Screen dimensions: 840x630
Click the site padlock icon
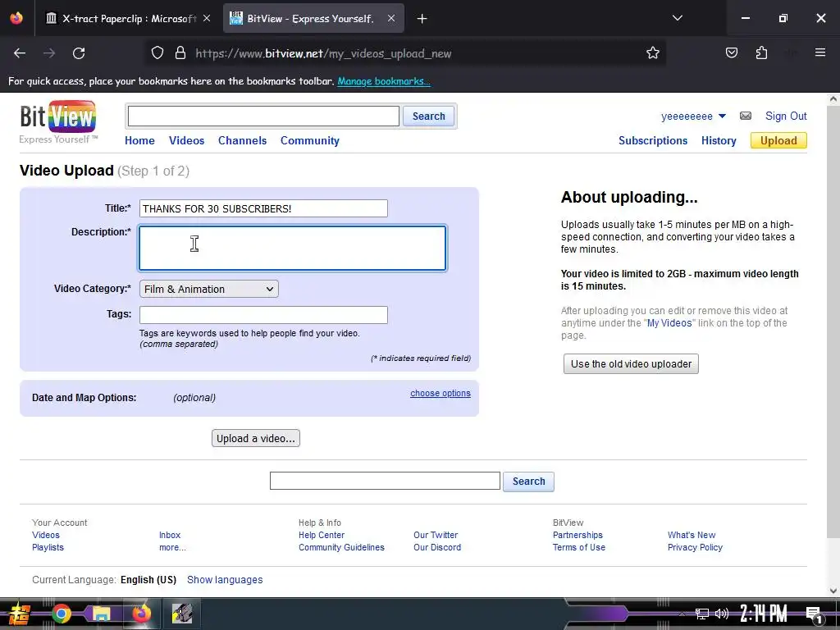(x=180, y=53)
